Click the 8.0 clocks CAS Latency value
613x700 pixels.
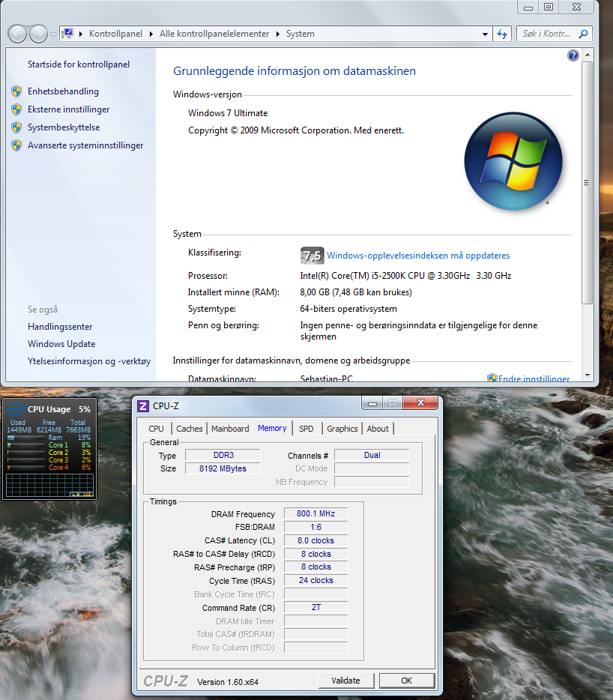point(315,540)
